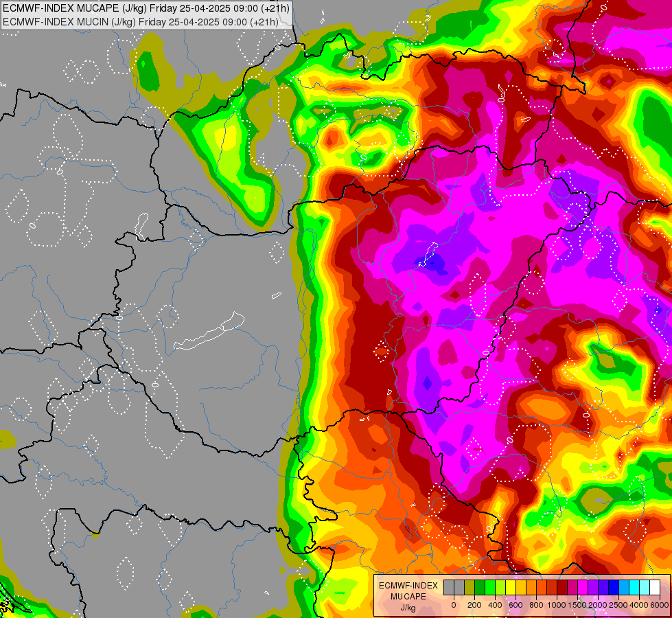Click the legend value 2500

(x=618, y=605)
